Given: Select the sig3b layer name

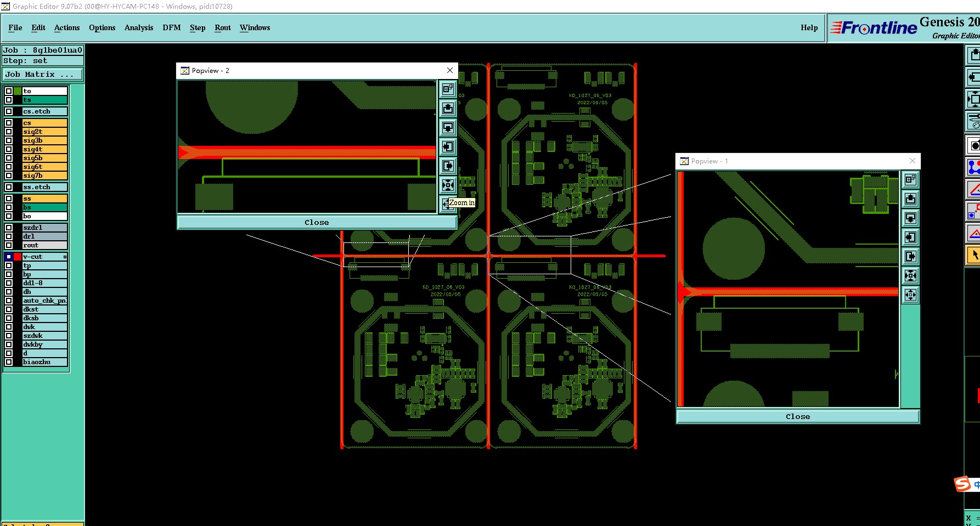Looking at the screenshot, I should click(x=44, y=140).
